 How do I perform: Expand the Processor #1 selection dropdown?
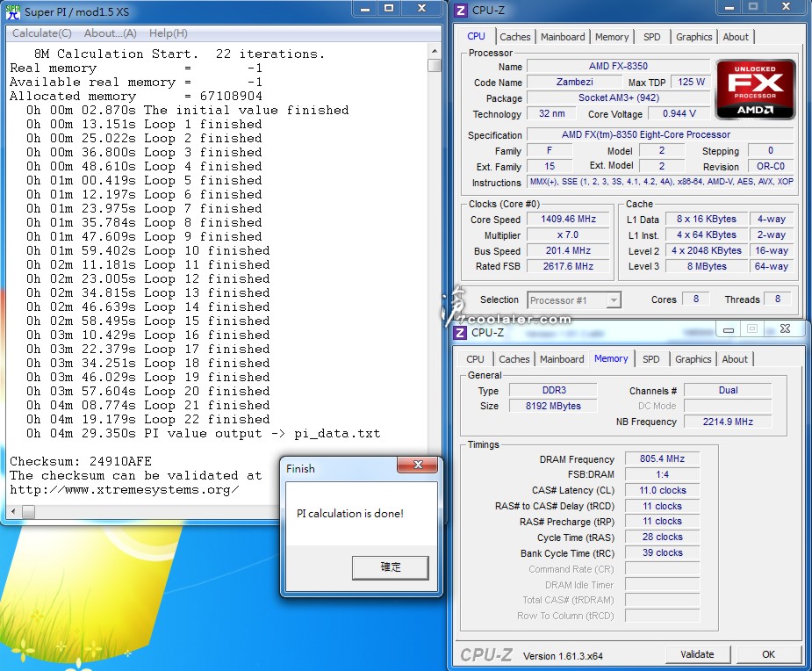pos(614,300)
